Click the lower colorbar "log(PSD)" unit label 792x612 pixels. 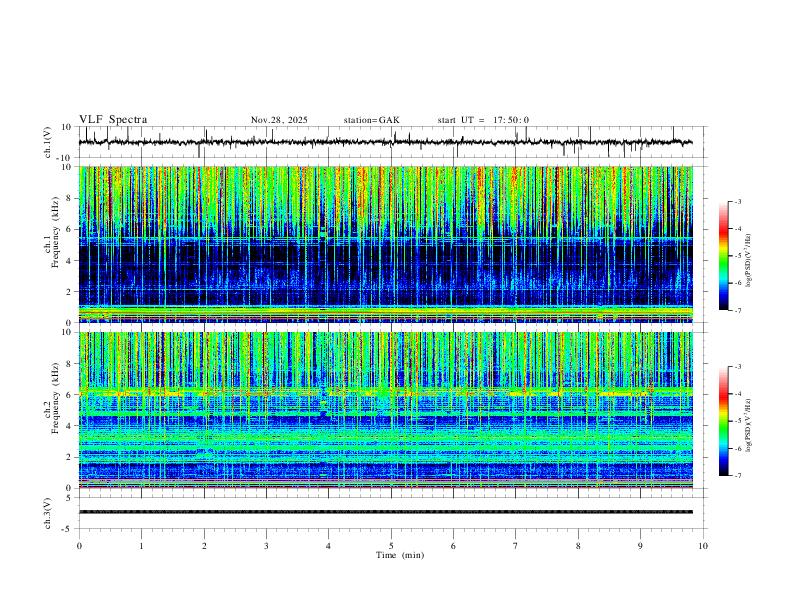point(749,426)
